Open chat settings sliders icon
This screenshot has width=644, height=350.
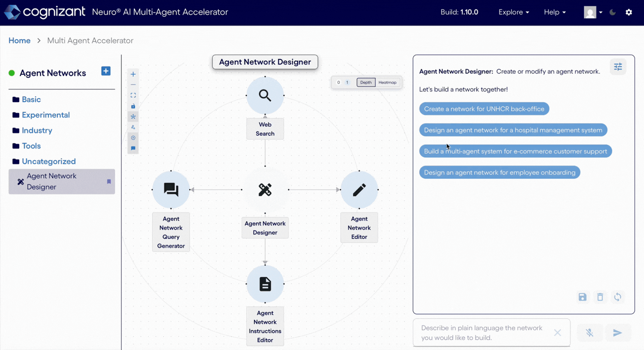618,67
